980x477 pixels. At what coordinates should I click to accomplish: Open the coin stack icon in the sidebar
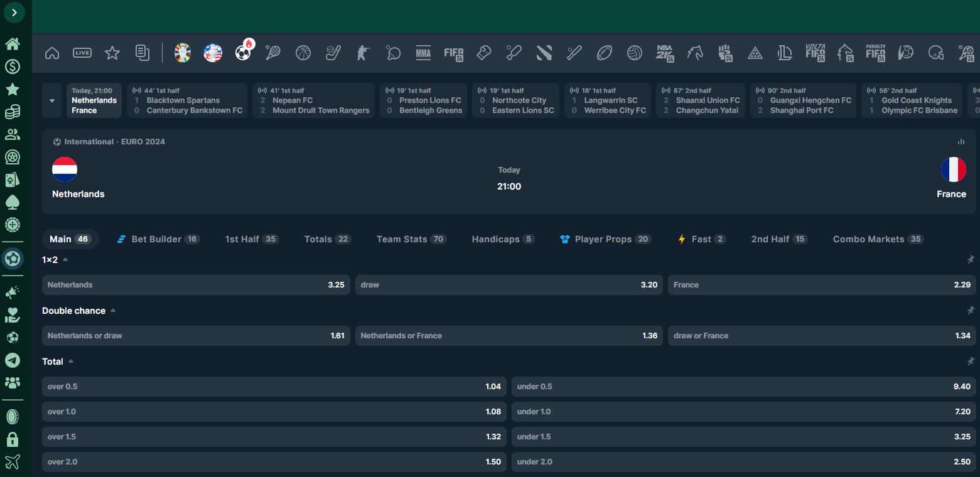coord(12,112)
